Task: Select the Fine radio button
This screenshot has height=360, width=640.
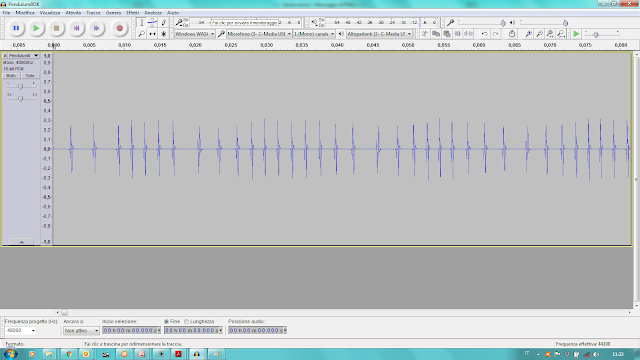Action: point(167,322)
